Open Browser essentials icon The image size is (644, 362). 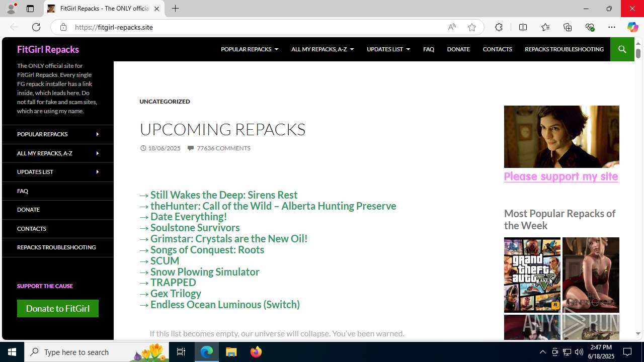590,27
